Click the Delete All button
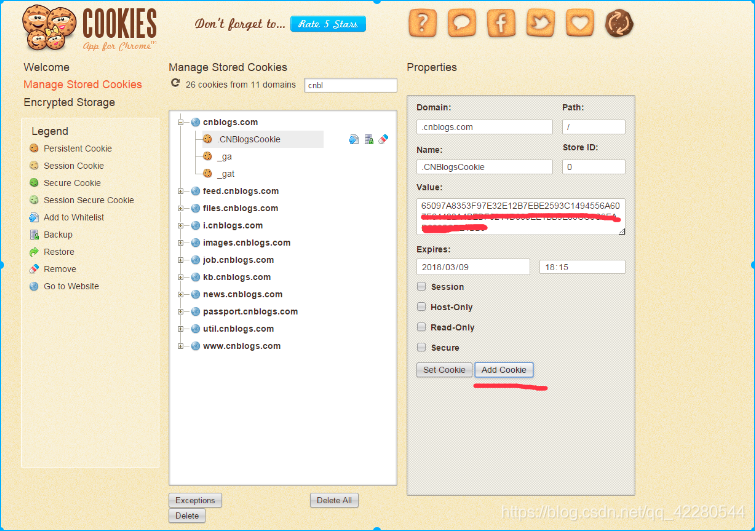The image size is (755, 531). point(334,500)
